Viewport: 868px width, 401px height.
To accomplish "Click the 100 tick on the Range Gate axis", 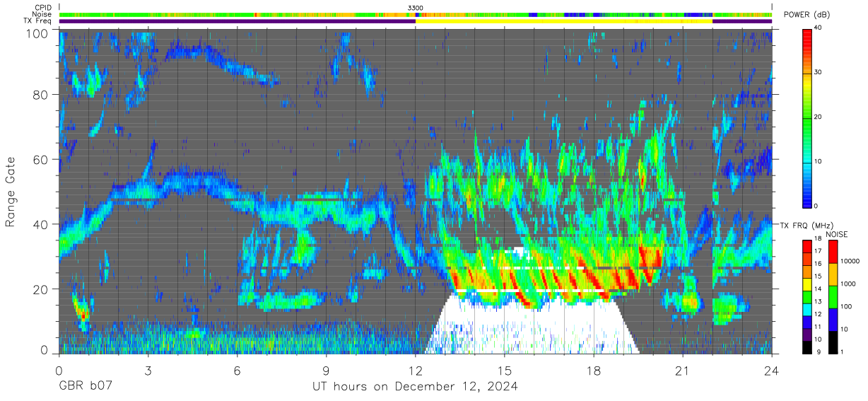I will click(38, 33).
